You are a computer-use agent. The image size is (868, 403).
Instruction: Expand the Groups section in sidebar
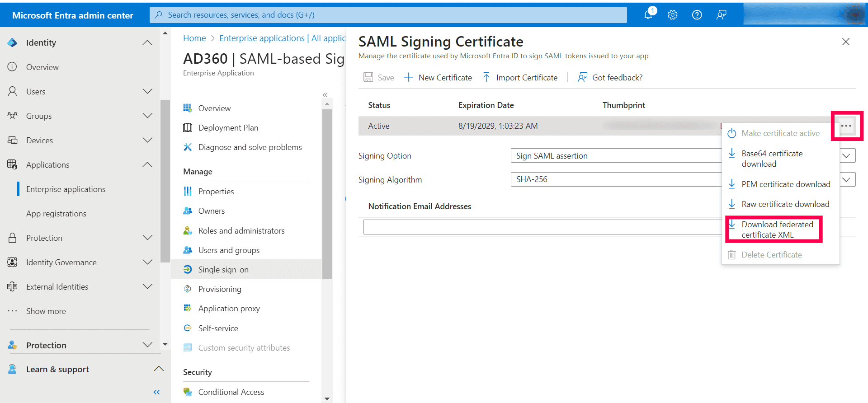coord(147,116)
